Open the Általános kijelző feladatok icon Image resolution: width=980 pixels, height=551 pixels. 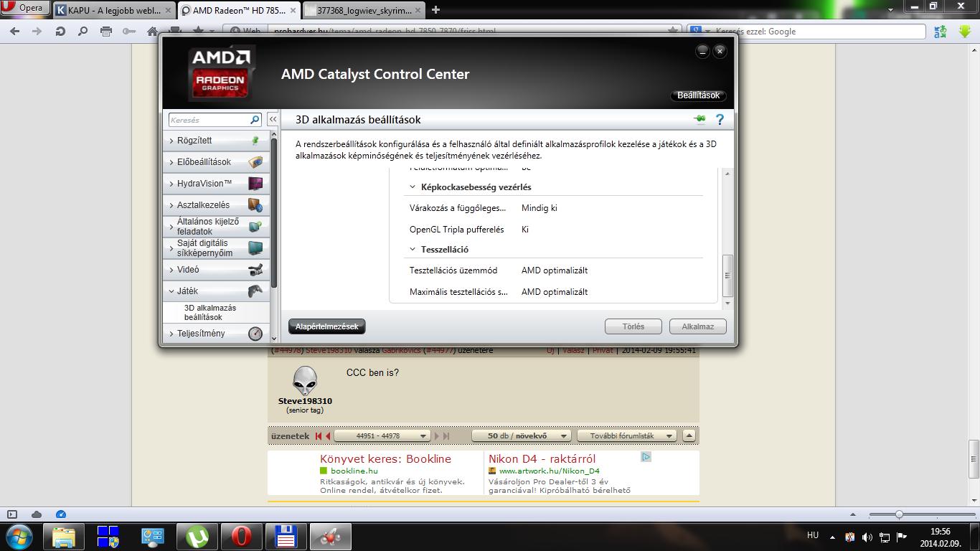click(x=255, y=227)
